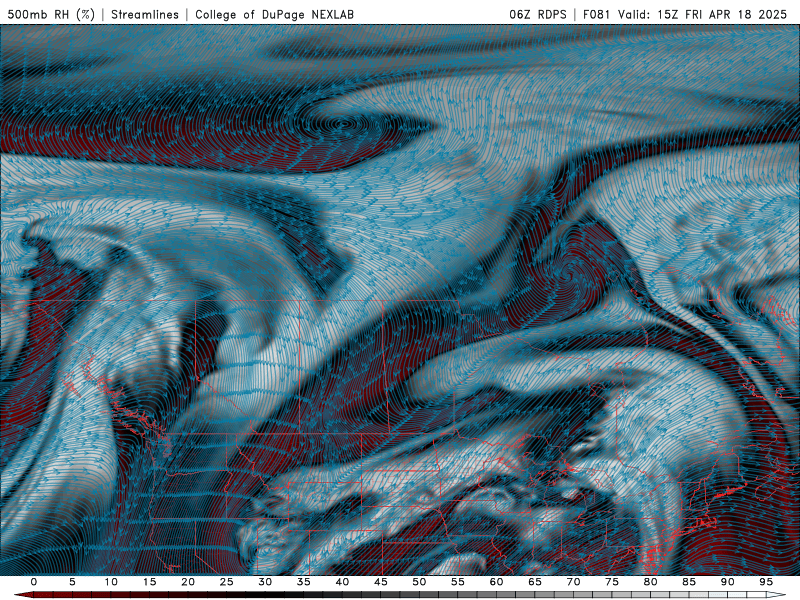The height and width of the screenshot is (600, 800).
Task: Select the "35" legend value
Action: (x=304, y=582)
